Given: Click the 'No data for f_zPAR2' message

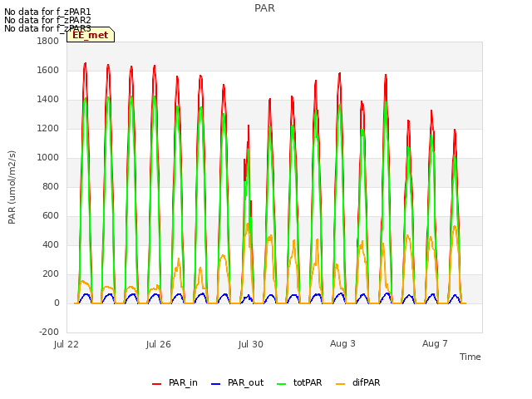Looking at the screenshot, I should pos(47,20).
